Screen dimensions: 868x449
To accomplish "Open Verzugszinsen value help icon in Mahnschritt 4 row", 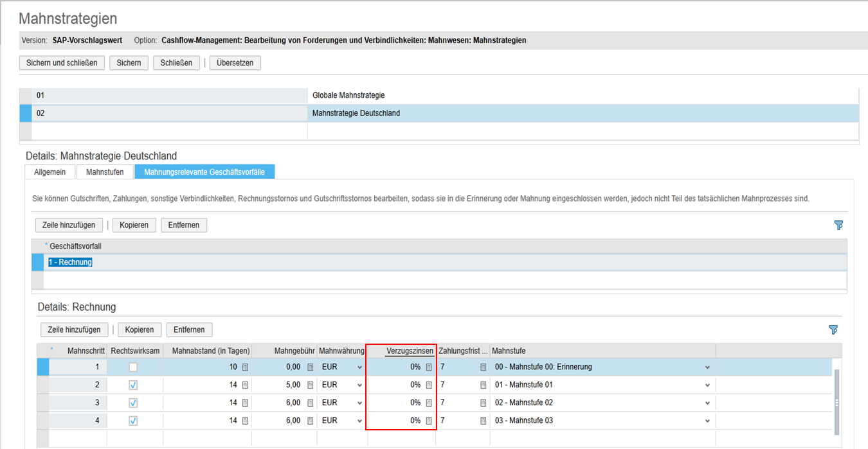I will (x=429, y=421).
